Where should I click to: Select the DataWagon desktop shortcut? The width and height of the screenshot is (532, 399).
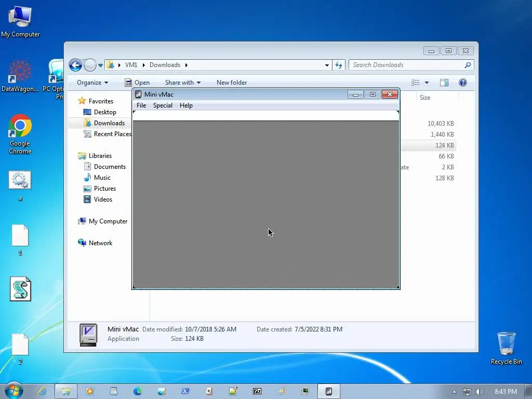(x=20, y=76)
